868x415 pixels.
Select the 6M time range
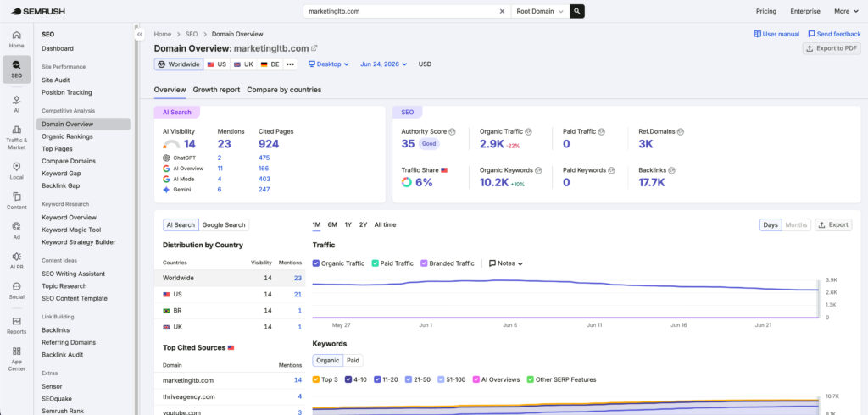tap(332, 224)
